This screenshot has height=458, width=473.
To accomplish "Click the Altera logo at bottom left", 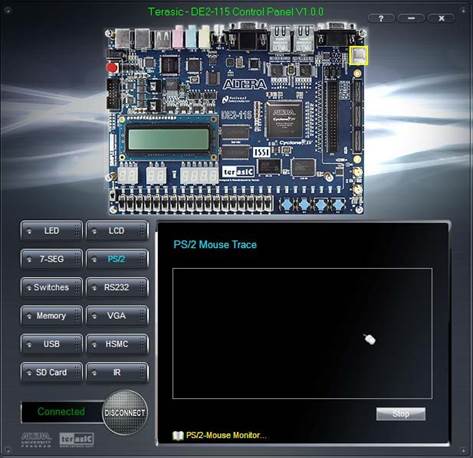I will (x=37, y=439).
